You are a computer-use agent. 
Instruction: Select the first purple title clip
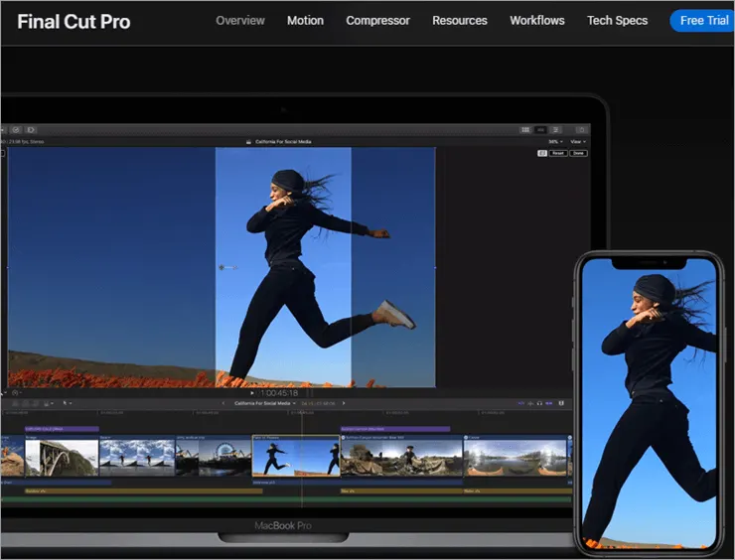click(62, 429)
